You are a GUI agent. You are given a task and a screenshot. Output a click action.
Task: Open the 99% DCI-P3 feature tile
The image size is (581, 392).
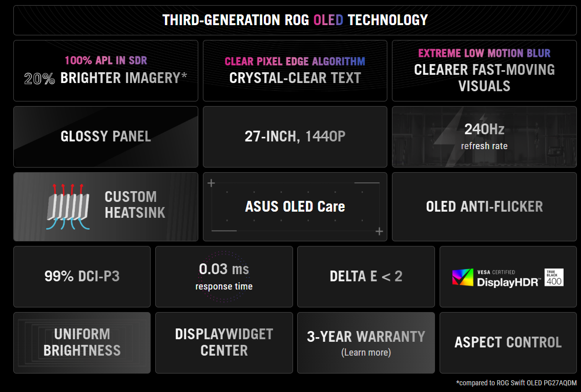tap(82, 277)
